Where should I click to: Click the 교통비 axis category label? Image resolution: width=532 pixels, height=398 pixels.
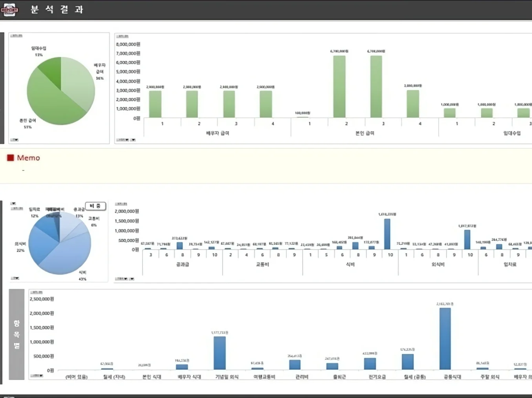[262, 265]
